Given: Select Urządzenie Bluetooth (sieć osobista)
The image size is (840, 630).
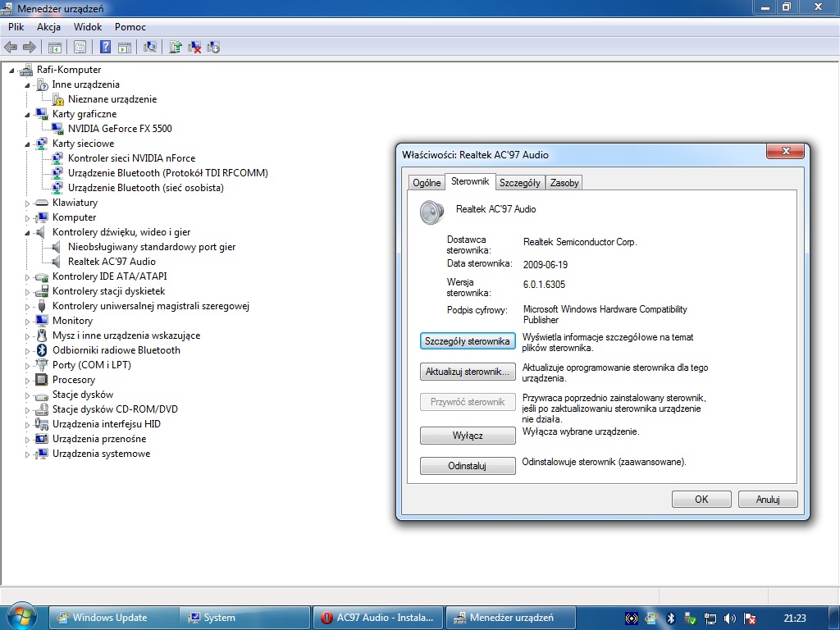Looking at the screenshot, I should coord(146,188).
